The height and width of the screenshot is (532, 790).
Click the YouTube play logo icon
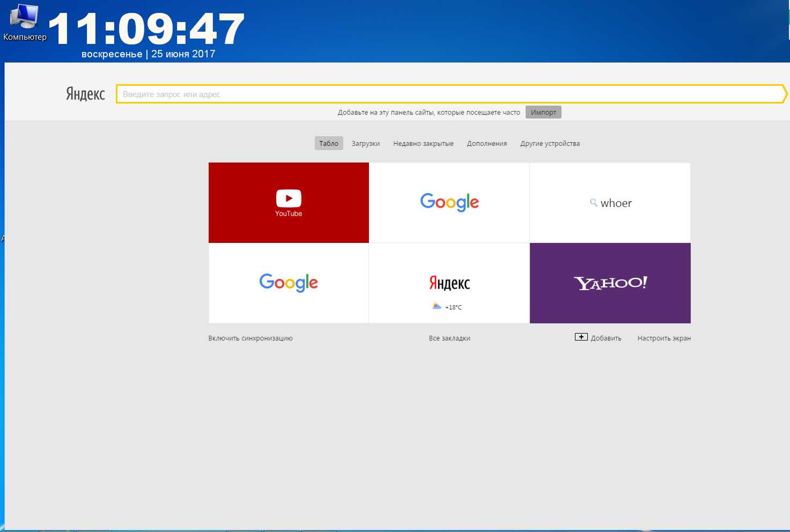click(289, 198)
